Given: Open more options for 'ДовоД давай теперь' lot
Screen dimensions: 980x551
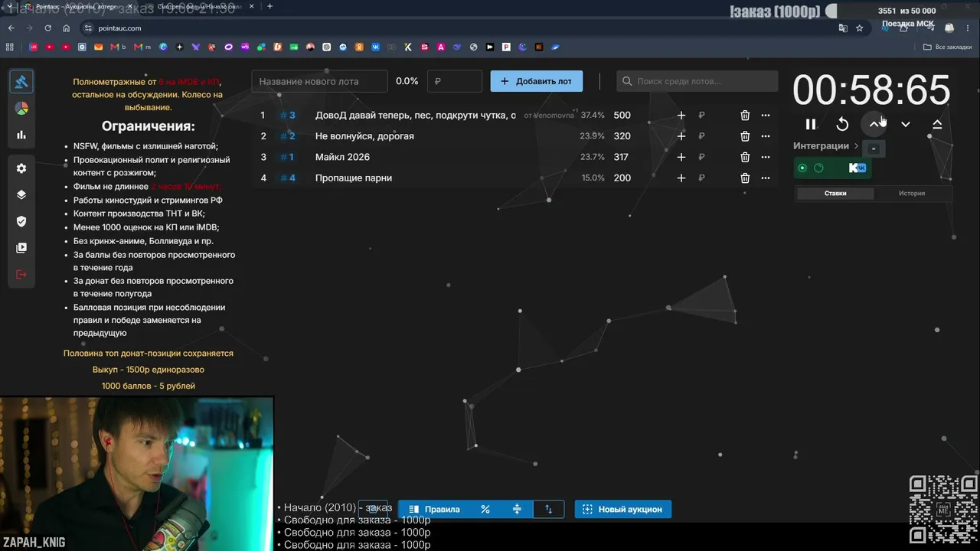Looking at the screenshot, I should point(766,116).
